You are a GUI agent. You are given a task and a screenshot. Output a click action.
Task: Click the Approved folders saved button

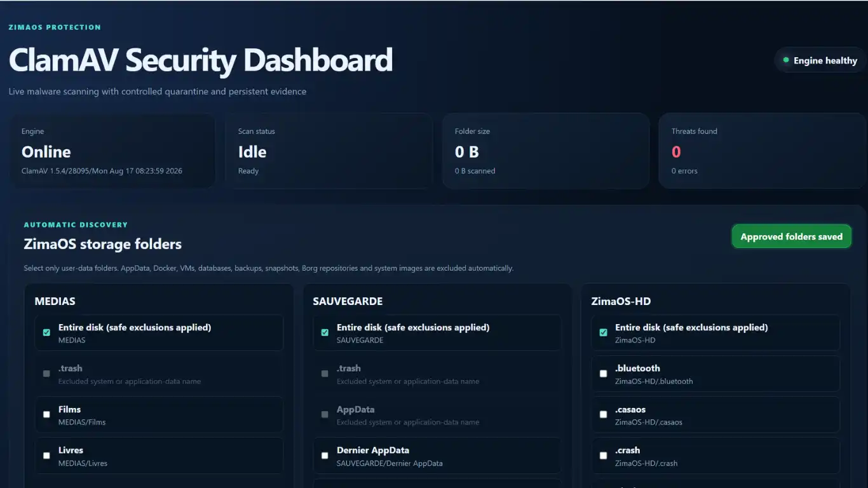[791, 236]
